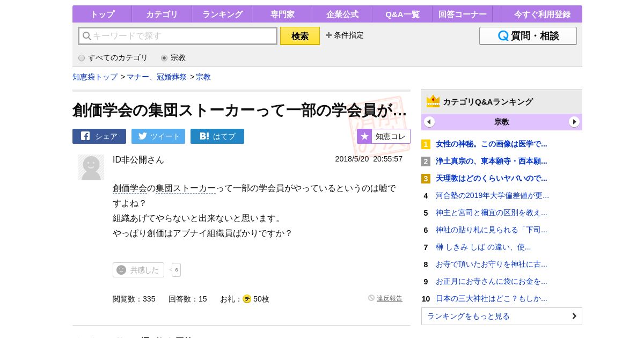The width and height of the screenshot is (644, 338).
Task: Click the Chiebukuro coin icon beside 50枚
Action: tap(247, 299)
